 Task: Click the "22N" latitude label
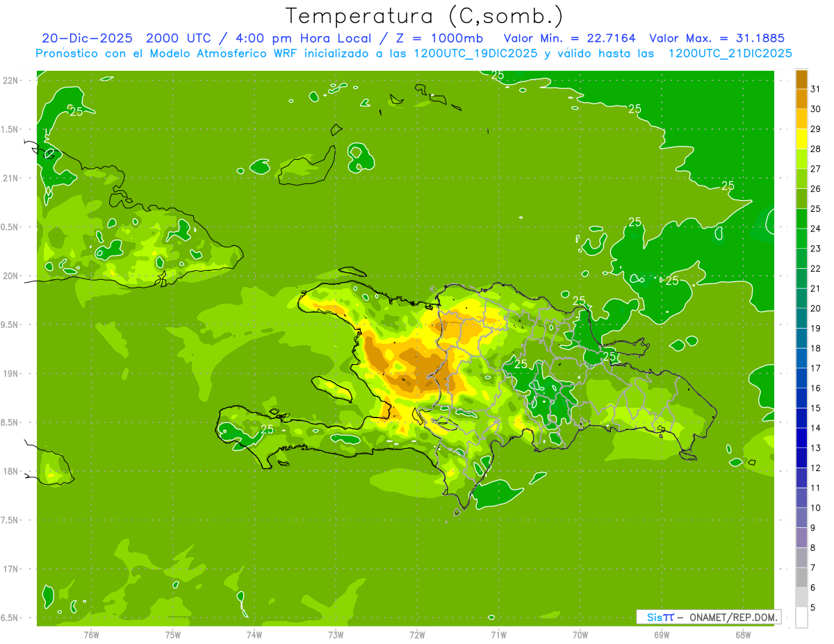point(10,81)
